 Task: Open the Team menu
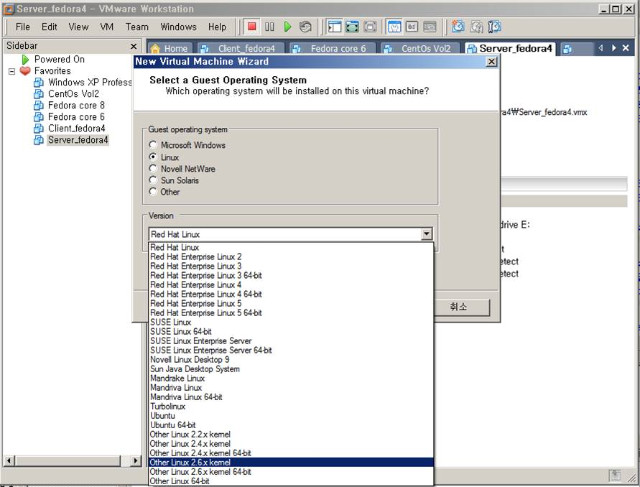click(137, 27)
